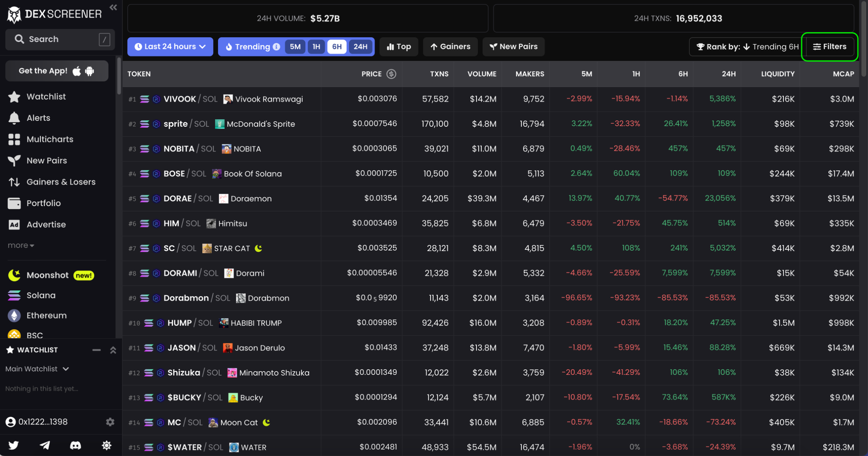Open the Moonshot section
The height and width of the screenshot is (456, 868).
click(x=48, y=275)
